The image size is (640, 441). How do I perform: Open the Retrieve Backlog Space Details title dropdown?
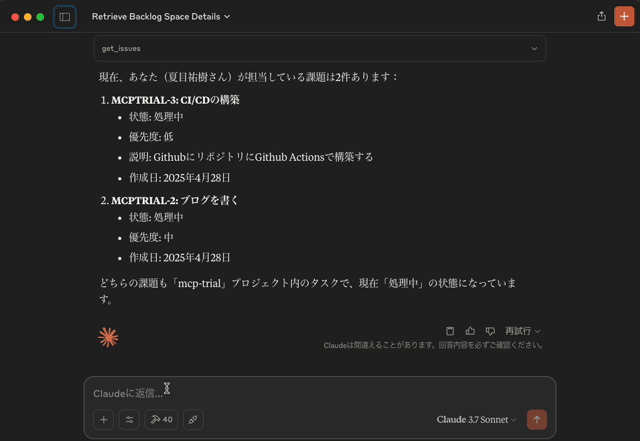161,17
